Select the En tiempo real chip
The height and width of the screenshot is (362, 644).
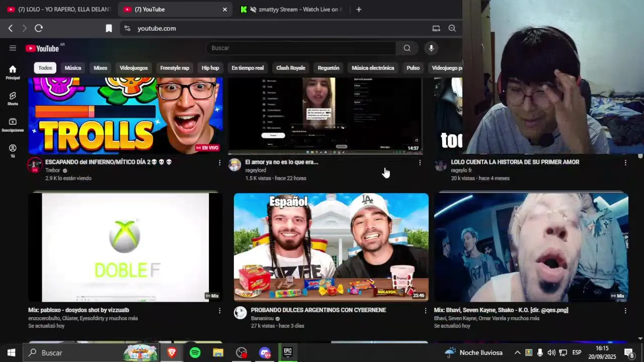[x=248, y=68]
